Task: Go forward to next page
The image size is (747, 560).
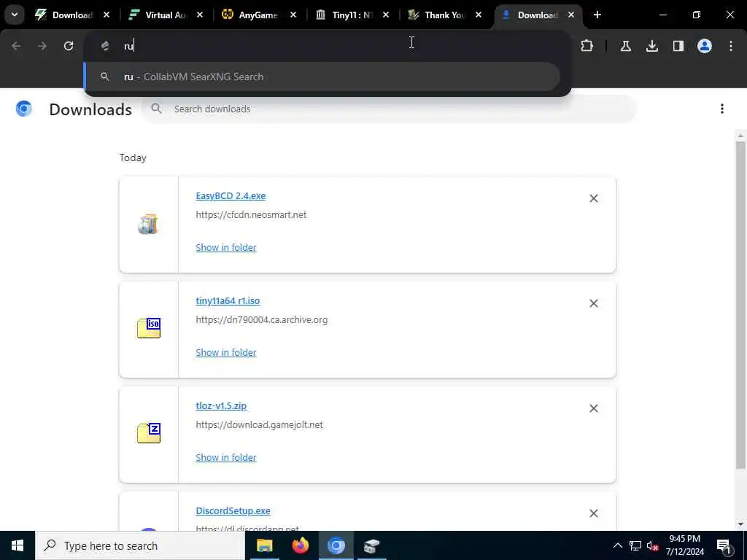Action: tap(42, 46)
